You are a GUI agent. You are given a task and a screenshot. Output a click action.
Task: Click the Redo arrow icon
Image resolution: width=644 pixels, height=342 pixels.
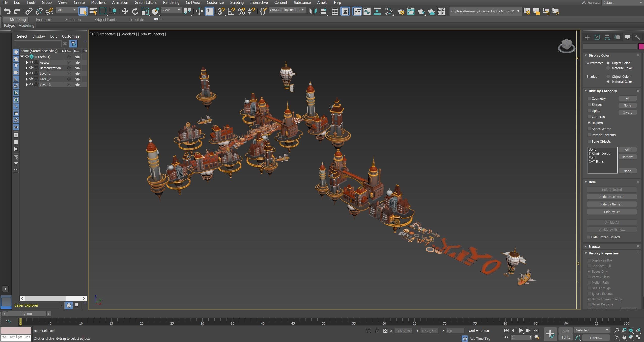(17, 11)
